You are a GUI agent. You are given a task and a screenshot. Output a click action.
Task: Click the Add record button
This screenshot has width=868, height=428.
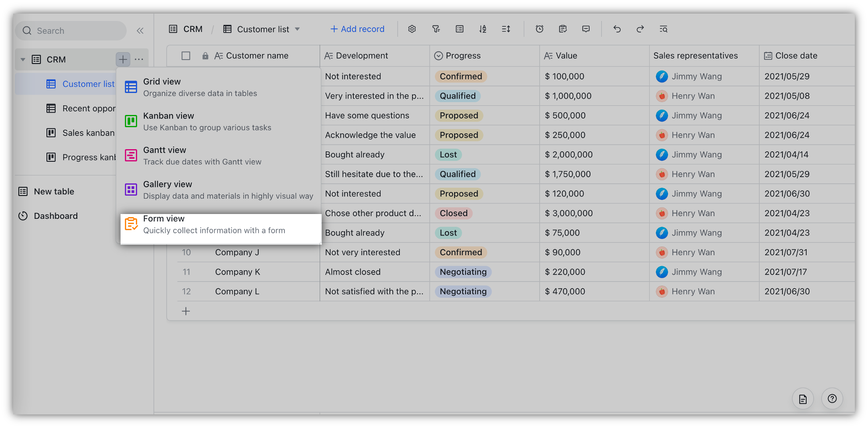tap(357, 29)
